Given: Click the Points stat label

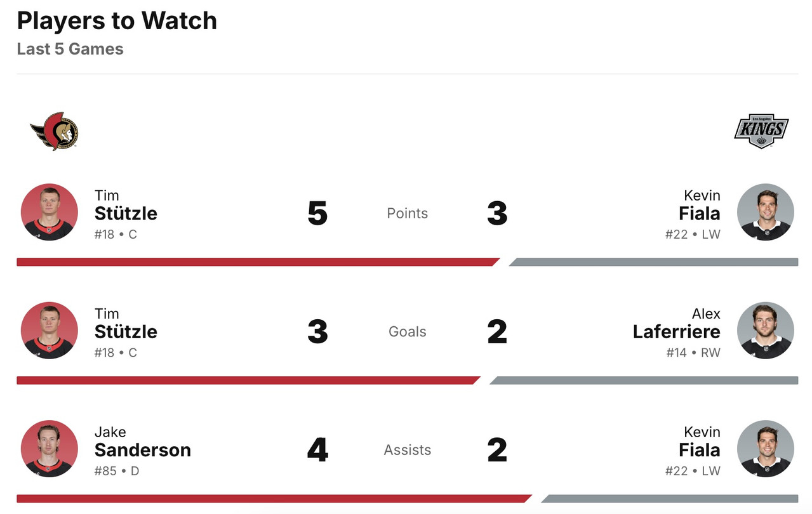Looking at the screenshot, I should pyautogui.click(x=407, y=213).
